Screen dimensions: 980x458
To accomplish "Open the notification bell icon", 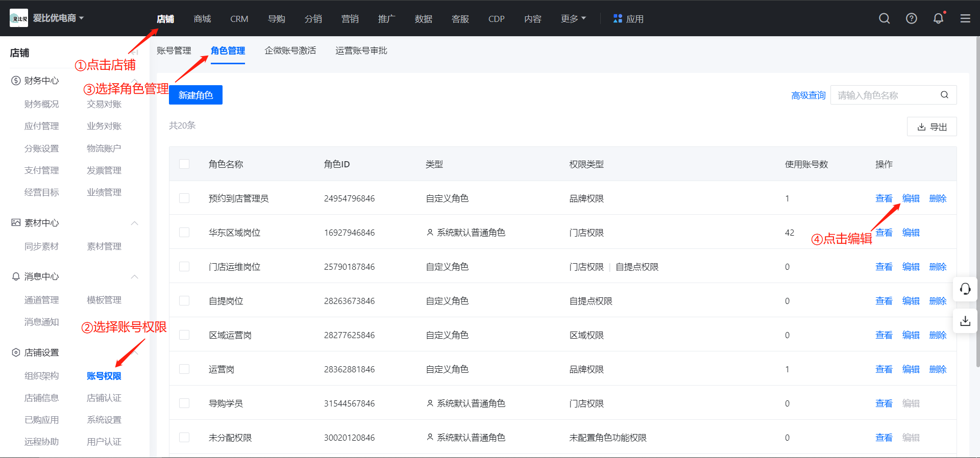I will [x=938, y=18].
